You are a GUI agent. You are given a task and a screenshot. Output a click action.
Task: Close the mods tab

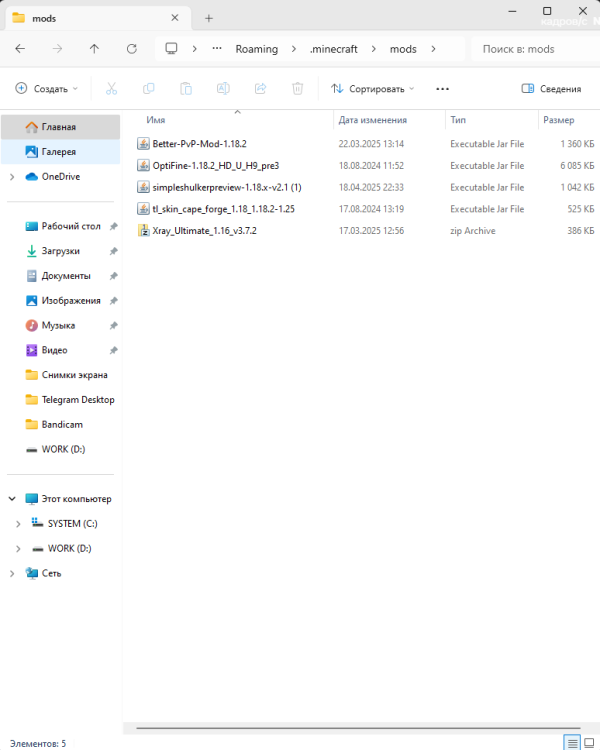(x=175, y=18)
